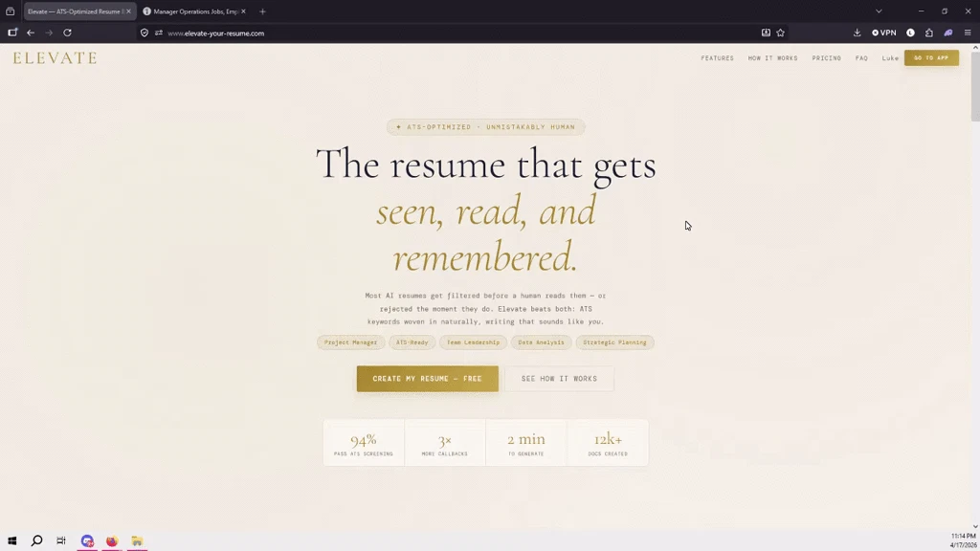Open taskbar search magnifier
This screenshot has height=551, width=980.
[37, 540]
